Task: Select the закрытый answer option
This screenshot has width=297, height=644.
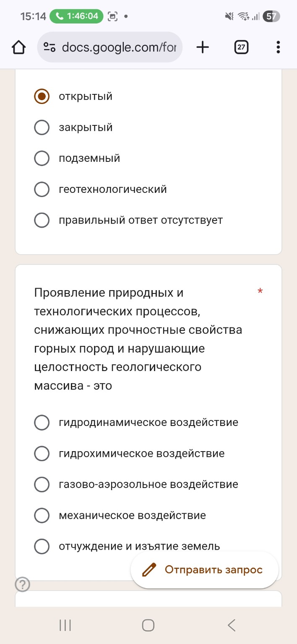Action: click(x=42, y=127)
